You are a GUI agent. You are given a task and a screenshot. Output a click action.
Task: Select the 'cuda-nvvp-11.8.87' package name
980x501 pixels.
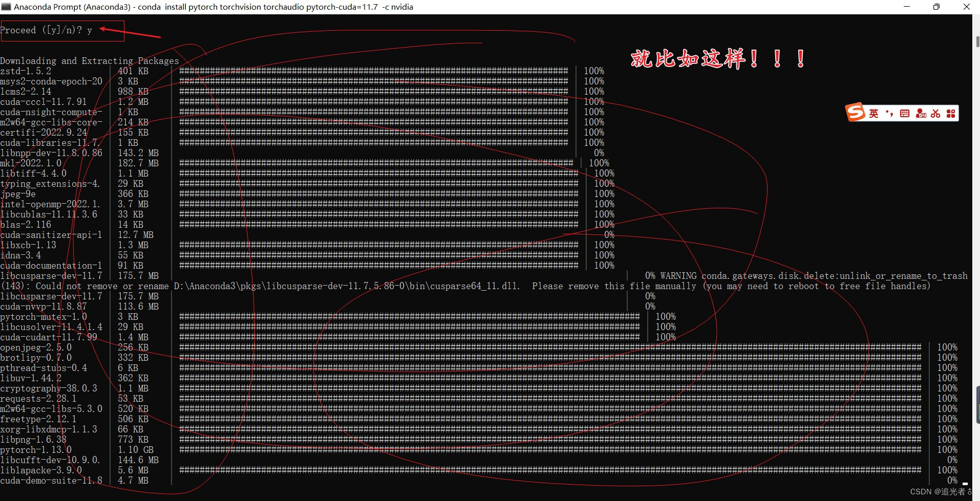pos(44,307)
